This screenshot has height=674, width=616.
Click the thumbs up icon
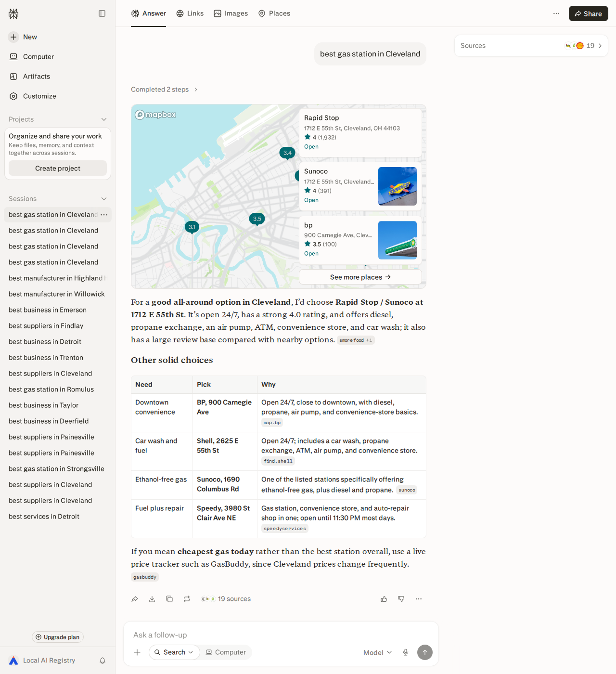click(x=384, y=599)
